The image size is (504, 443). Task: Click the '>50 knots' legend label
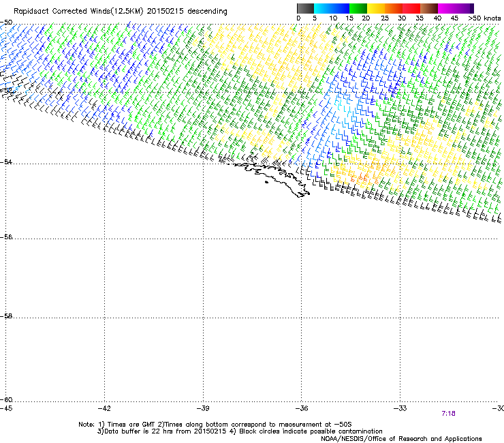pyautogui.click(x=484, y=18)
